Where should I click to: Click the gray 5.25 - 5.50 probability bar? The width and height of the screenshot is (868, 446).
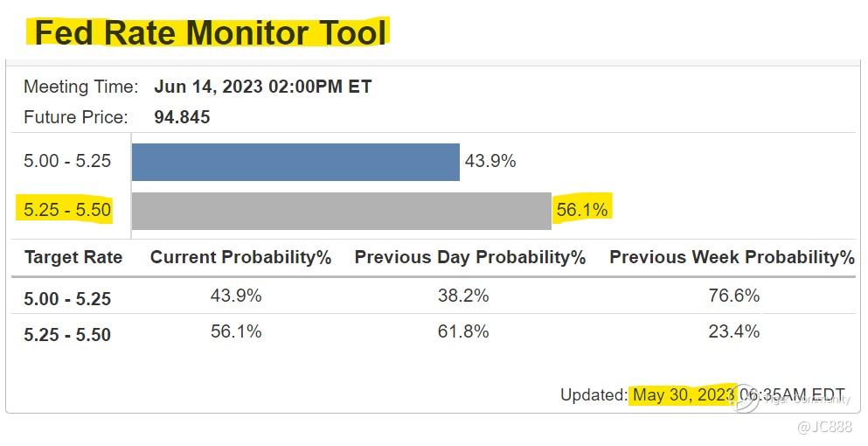pos(341,211)
